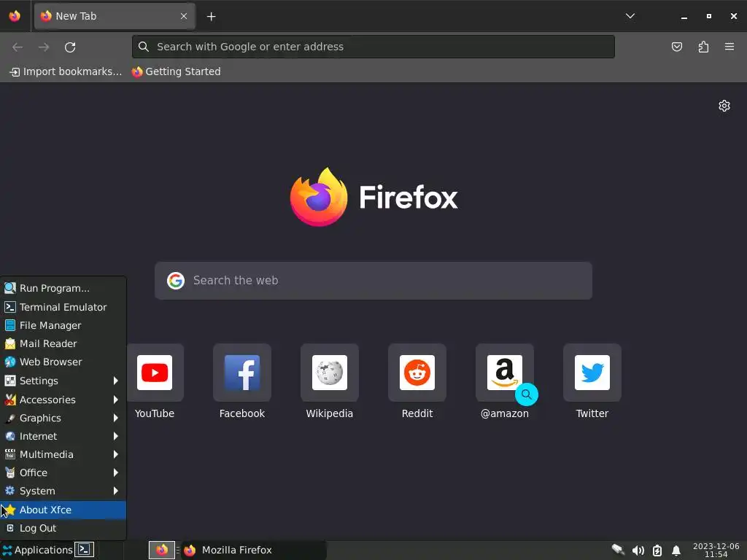
Task: Open a new tab with plus icon
Action: click(211, 17)
